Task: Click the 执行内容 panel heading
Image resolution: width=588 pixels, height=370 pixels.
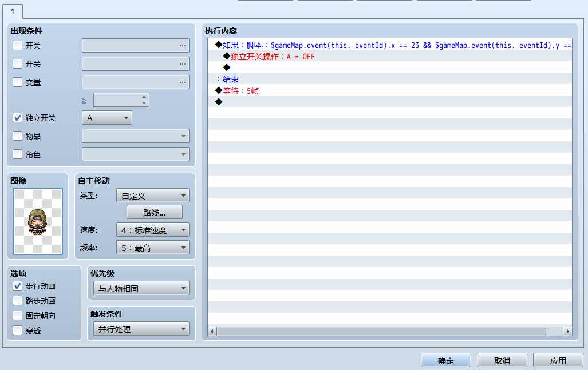Action: (221, 31)
